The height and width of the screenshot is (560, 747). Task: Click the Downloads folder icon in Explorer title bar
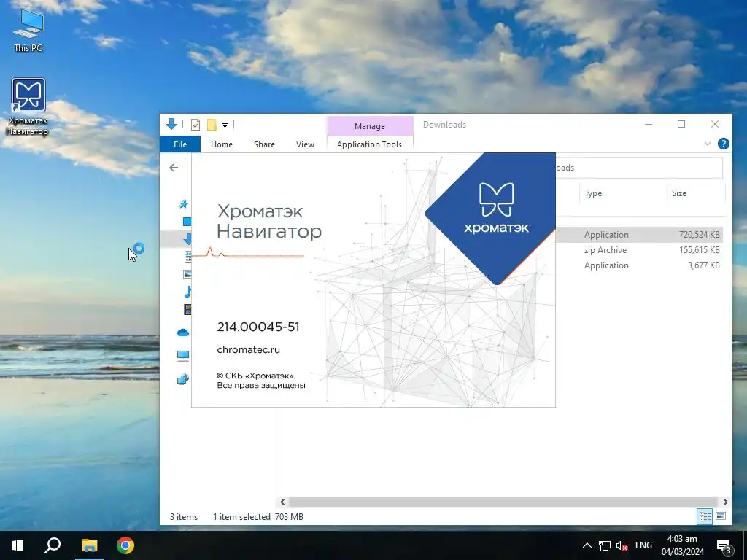(x=171, y=124)
